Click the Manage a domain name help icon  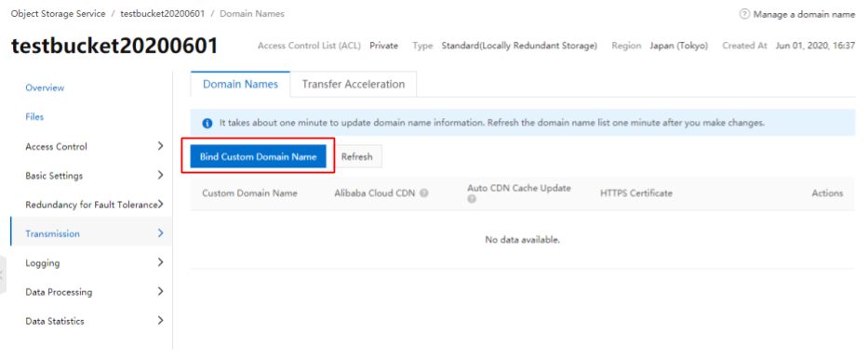pos(744,14)
